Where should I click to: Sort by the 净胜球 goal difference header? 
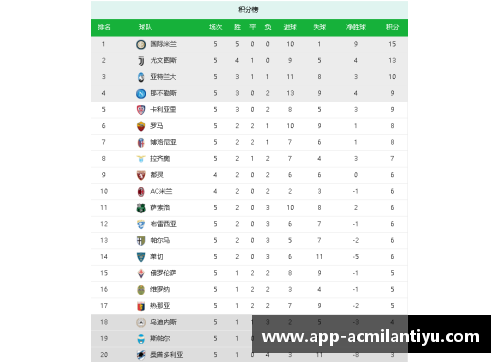coord(356,27)
